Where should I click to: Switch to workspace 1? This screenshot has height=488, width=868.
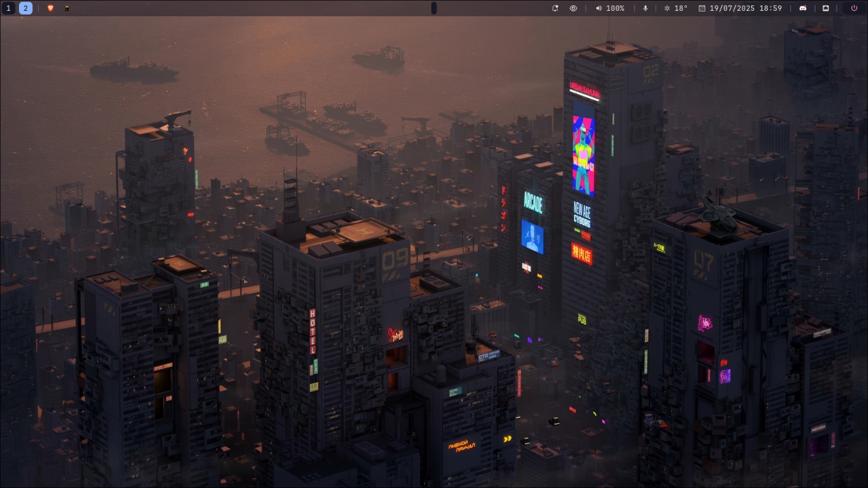pyautogui.click(x=8, y=8)
